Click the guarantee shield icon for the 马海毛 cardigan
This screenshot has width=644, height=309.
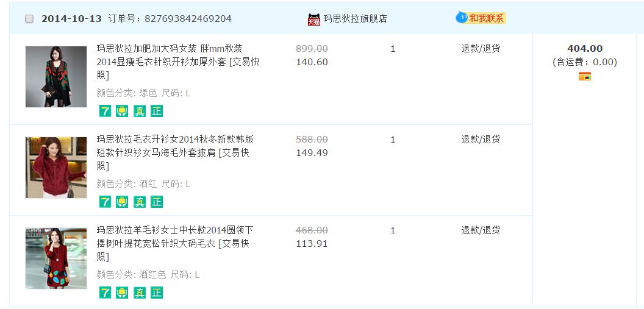click(122, 202)
